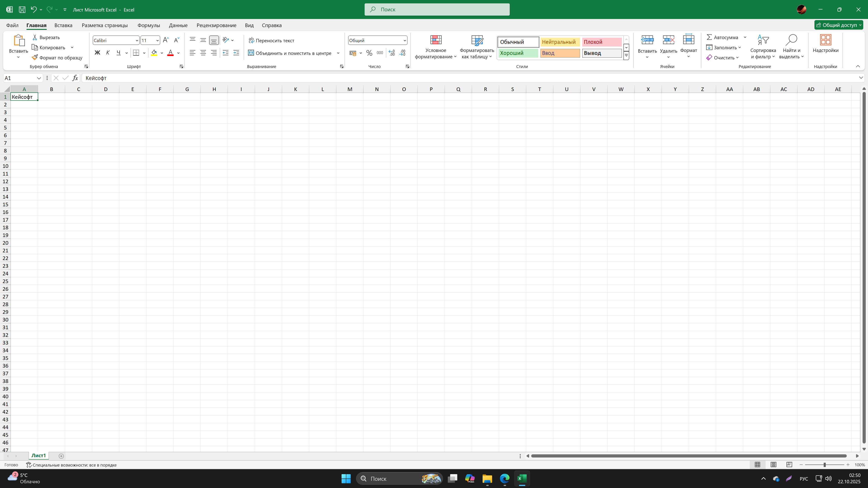
Task: Open the Calibri font name dropdown
Action: tap(137, 40)
